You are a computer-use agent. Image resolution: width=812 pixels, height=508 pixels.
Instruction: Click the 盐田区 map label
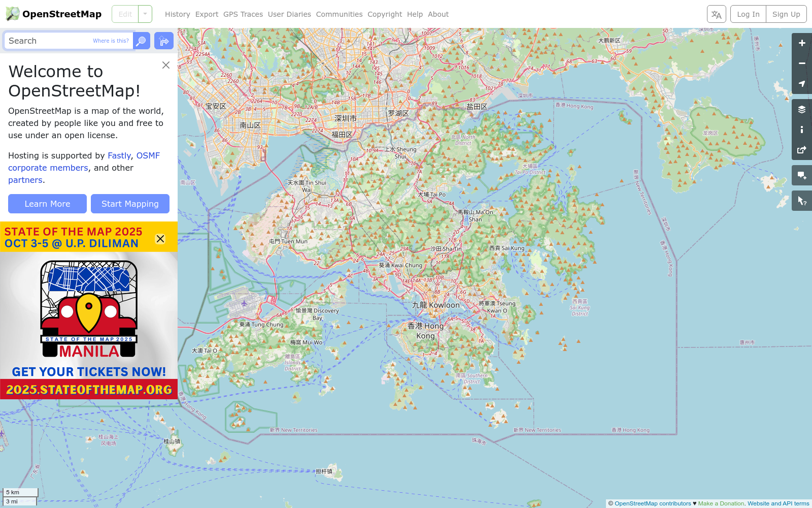pos(477,106)
